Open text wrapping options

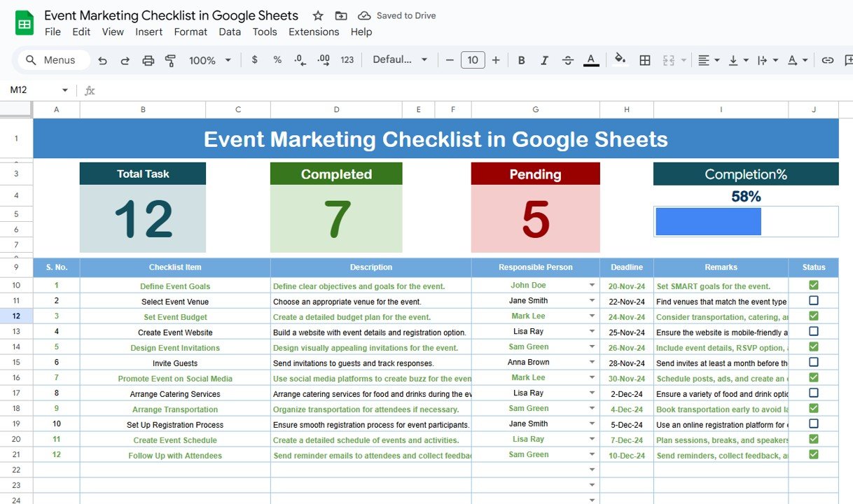768,60
